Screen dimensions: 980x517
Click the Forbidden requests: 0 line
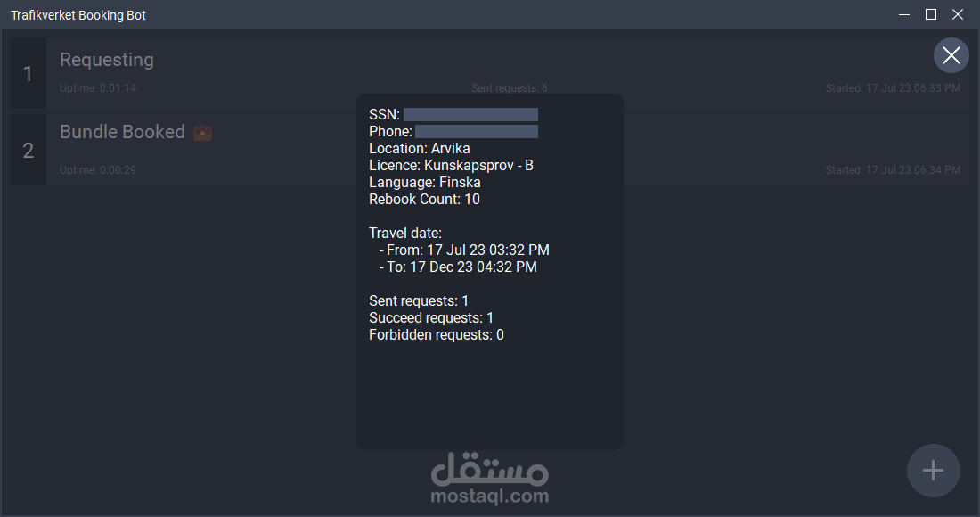(x=437, y=335)
